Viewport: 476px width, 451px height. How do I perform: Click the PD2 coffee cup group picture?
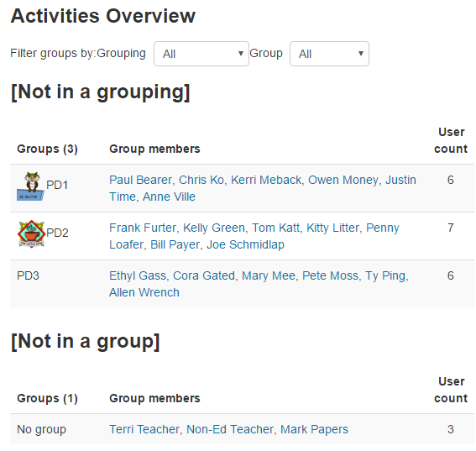tap(31, 233)
